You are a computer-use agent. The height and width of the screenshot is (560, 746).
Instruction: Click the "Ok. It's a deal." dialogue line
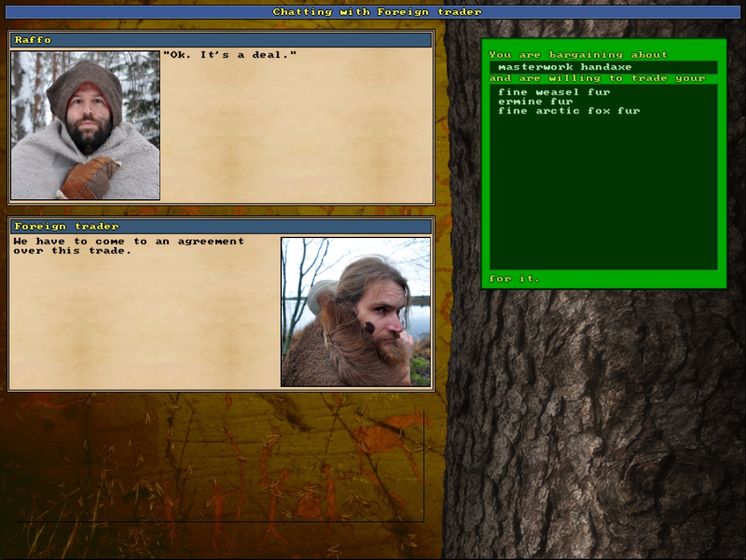point(230,55)
